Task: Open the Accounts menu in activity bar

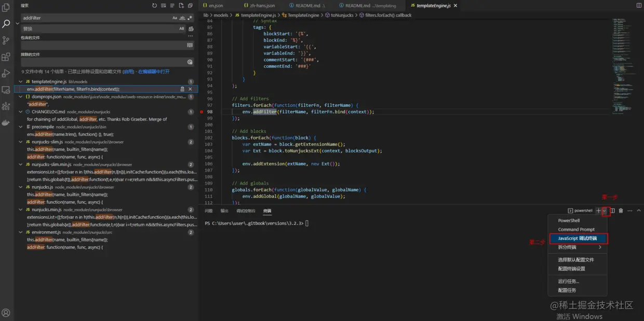Action: 6,313
